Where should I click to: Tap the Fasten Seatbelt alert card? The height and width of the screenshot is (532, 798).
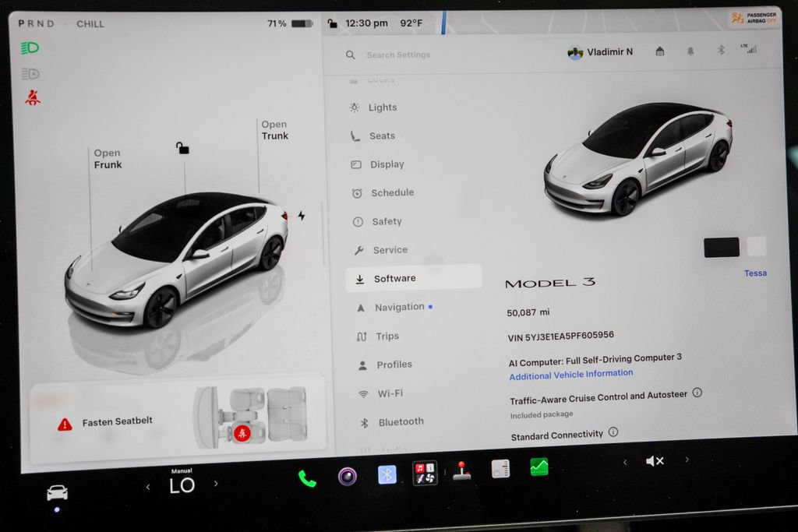pos(178,421)
